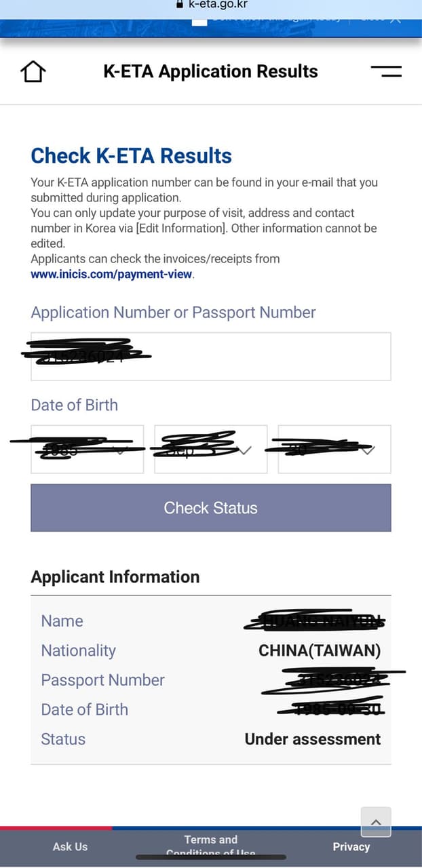This screenshot has height=868, width=422.
Task: Open Terms and Conditions of Use
Action: (211, 845)
